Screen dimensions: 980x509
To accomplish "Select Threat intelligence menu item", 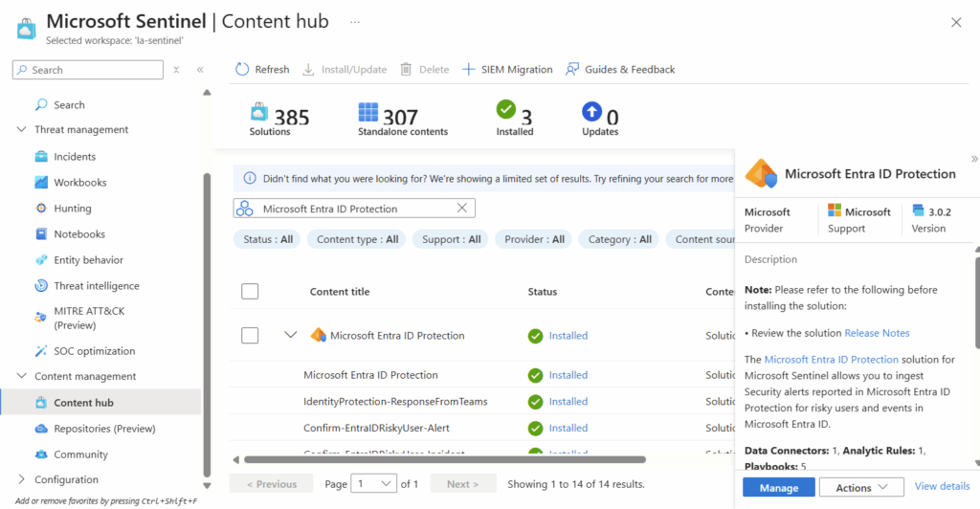I will (97, 285).
